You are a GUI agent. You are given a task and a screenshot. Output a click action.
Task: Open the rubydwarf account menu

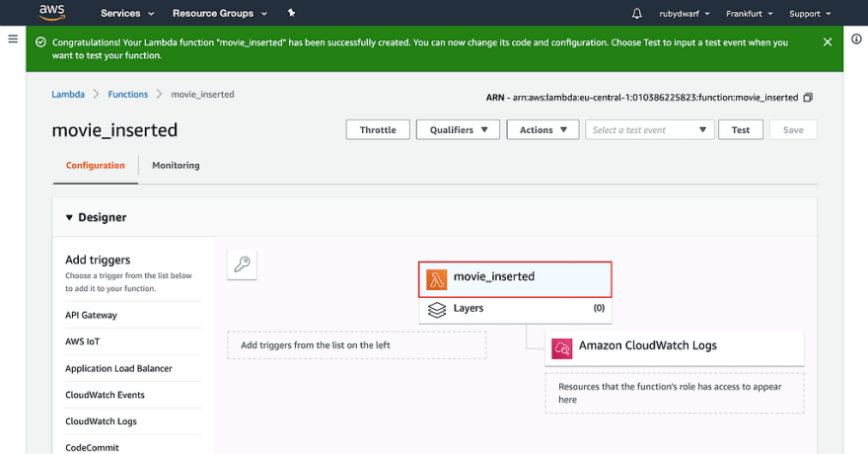click(x=685, y=14)
